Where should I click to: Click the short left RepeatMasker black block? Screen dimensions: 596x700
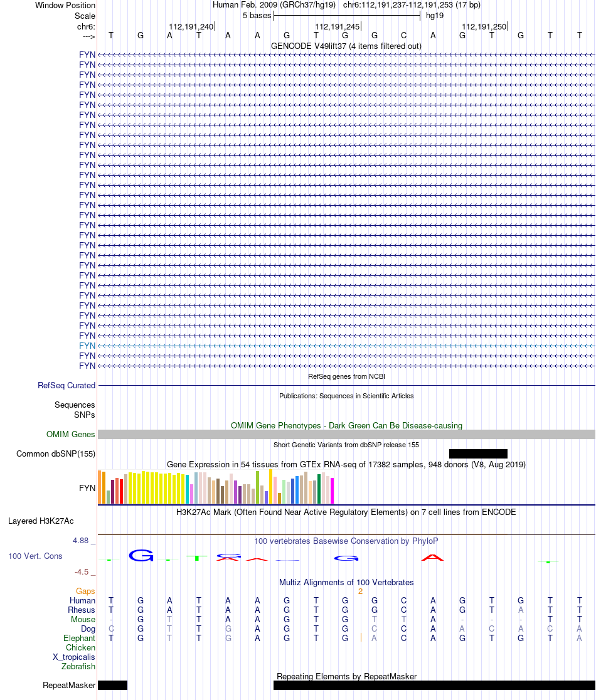click(112, 685)
